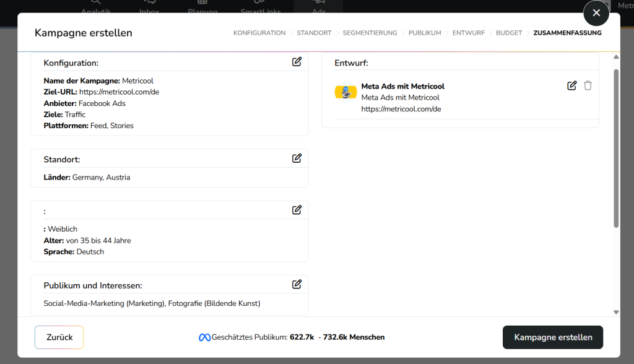The height and width of the screenshot is (364, 634).
Task: Click the scrollbar up arrow
Action: pos(616,57)
